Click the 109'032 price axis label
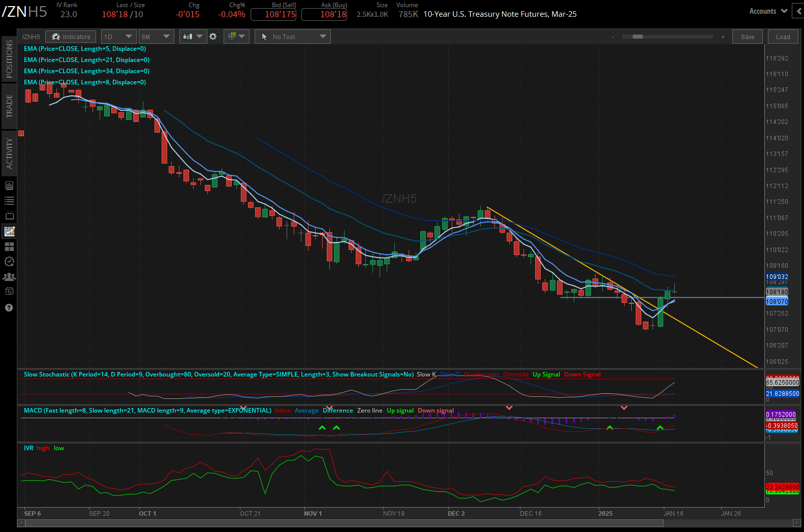The height and width of the screenshot is (532, 804). pos(777,277)
